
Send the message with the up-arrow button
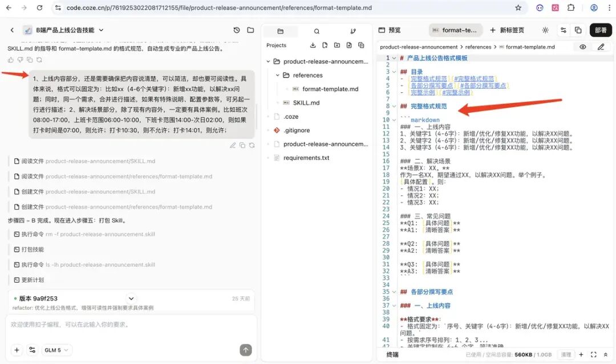[x=246, y=350]
